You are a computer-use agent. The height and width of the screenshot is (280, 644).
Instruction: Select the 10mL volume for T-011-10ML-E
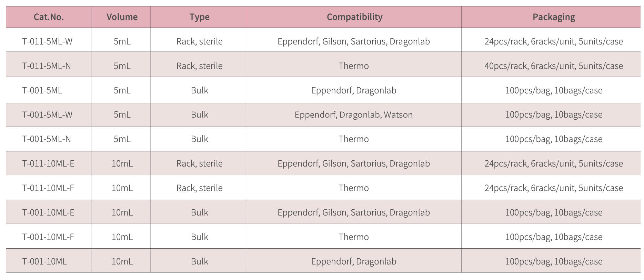pos(122,163)
